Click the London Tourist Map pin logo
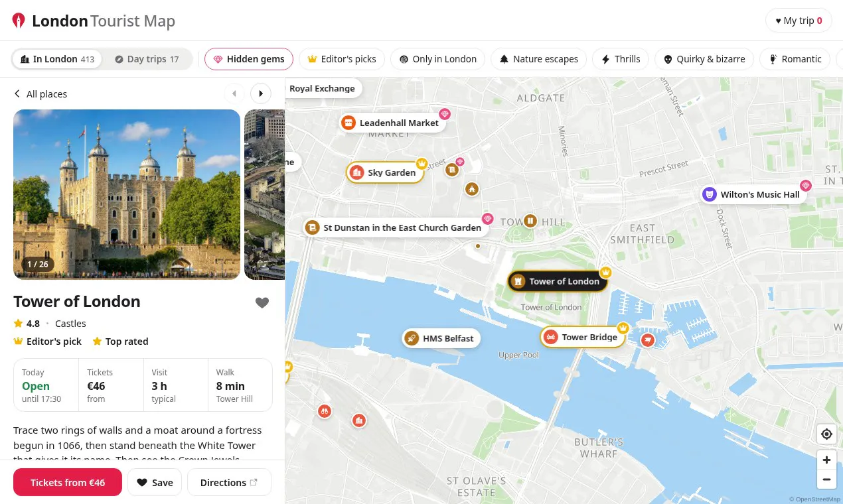This screenshot has height=504, width=843. 19,21
